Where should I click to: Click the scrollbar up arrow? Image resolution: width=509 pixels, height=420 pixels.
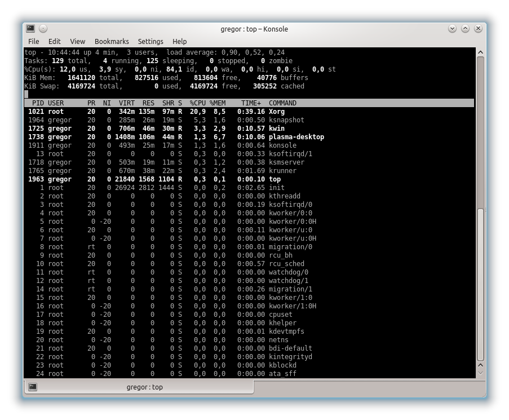480,52
